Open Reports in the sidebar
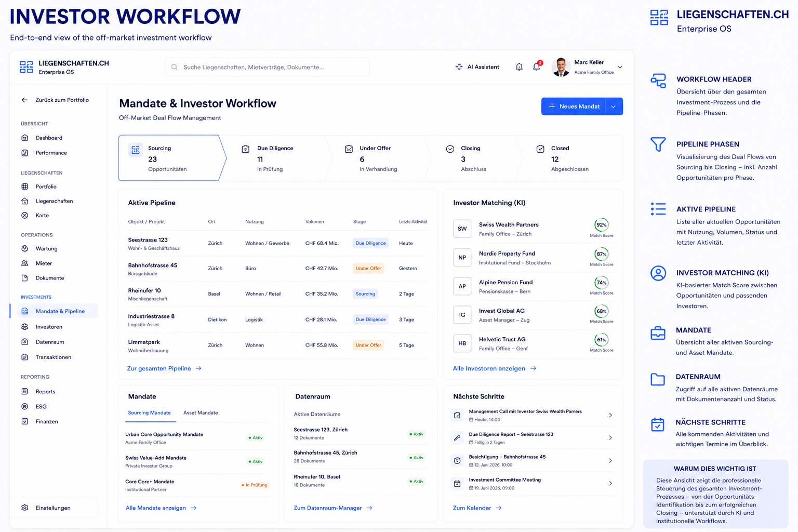The image size is (798, 532). point(45,392)
